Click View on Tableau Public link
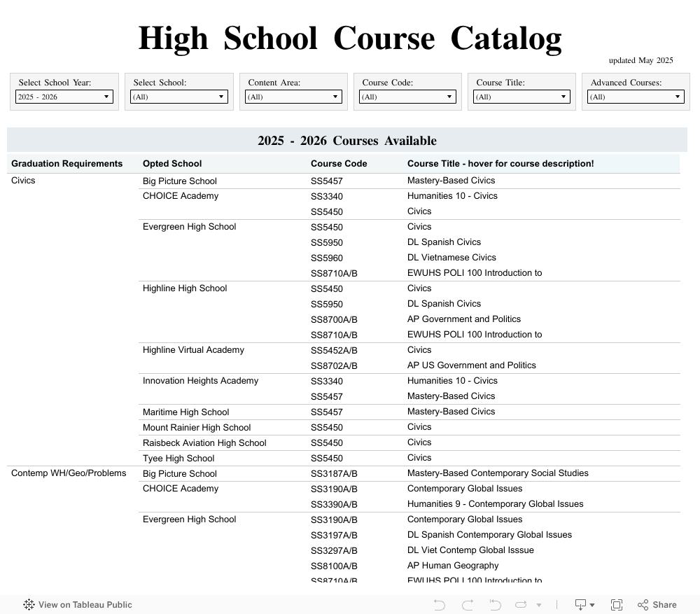The image size is (700, 614). pyautogui.click(x=85, y=605)
